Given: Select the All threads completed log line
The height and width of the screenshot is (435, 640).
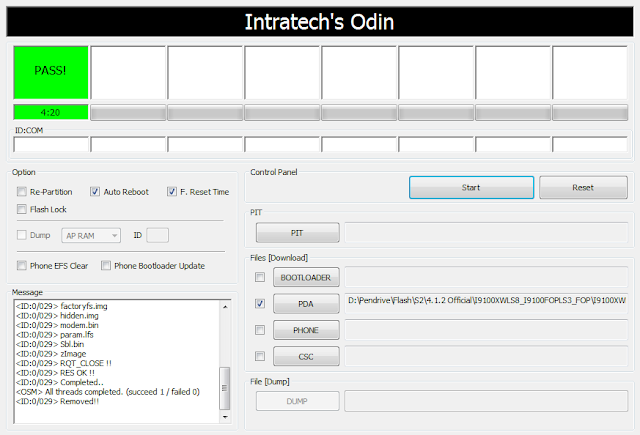Looking at the screenshot, I should [108, 392].
